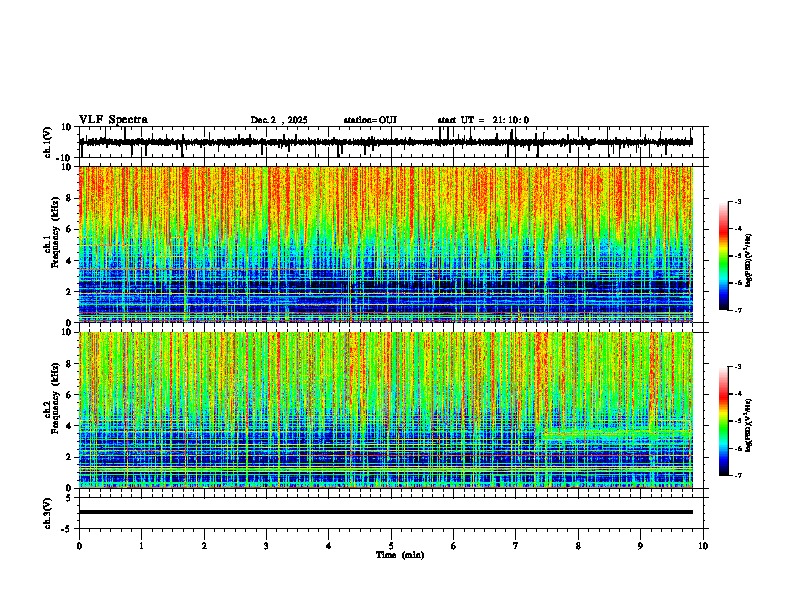Click the lower color scale bar for ch.2
The image size is (792, 612).
pyautogui.click(x=724, y=421)
